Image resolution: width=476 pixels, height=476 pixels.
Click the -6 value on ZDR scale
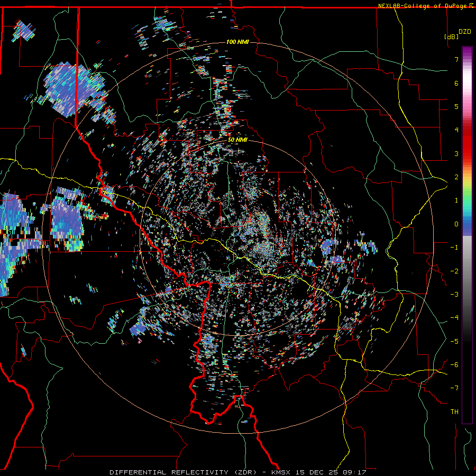(x=454, y=365)
